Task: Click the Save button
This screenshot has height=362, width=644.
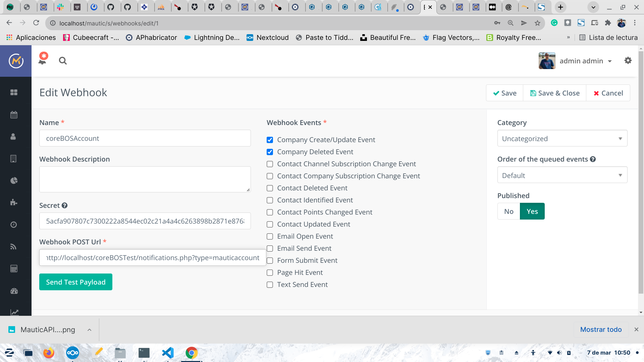Action: [504, 93]
